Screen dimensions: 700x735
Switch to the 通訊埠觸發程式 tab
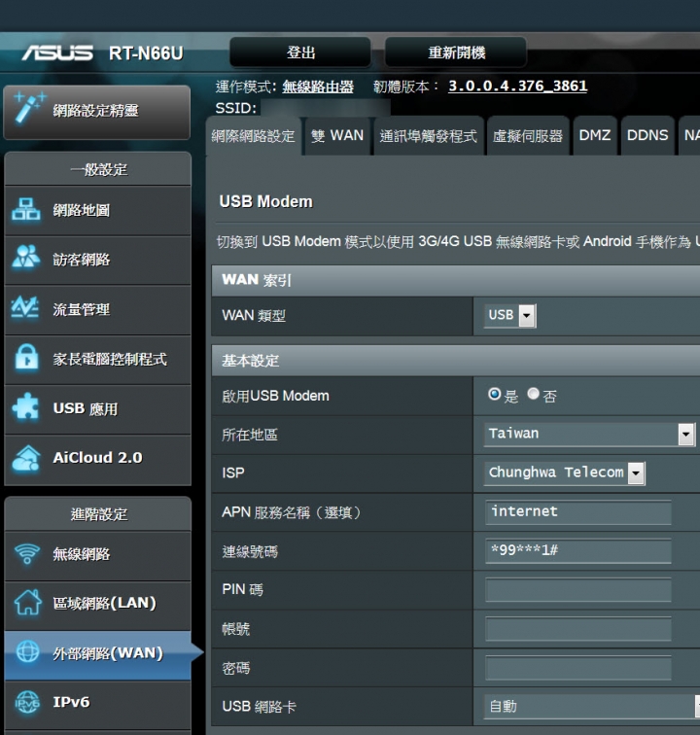428,136
